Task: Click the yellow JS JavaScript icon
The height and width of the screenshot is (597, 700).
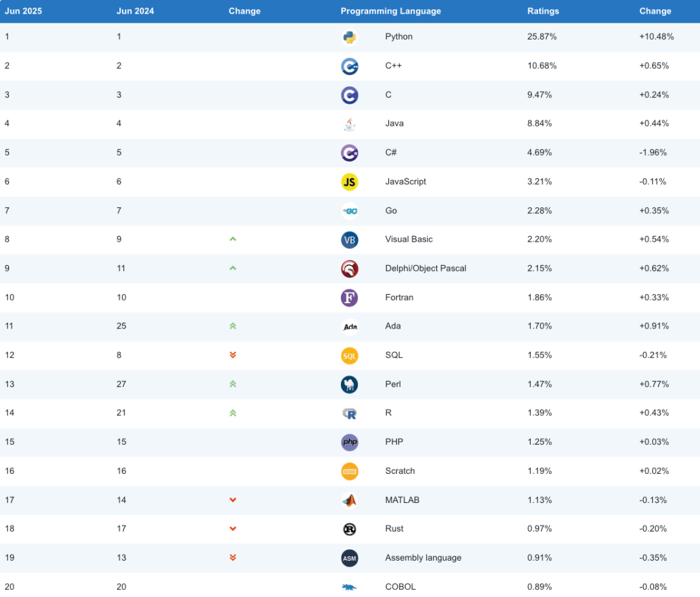Action: [x=349, y=182]
